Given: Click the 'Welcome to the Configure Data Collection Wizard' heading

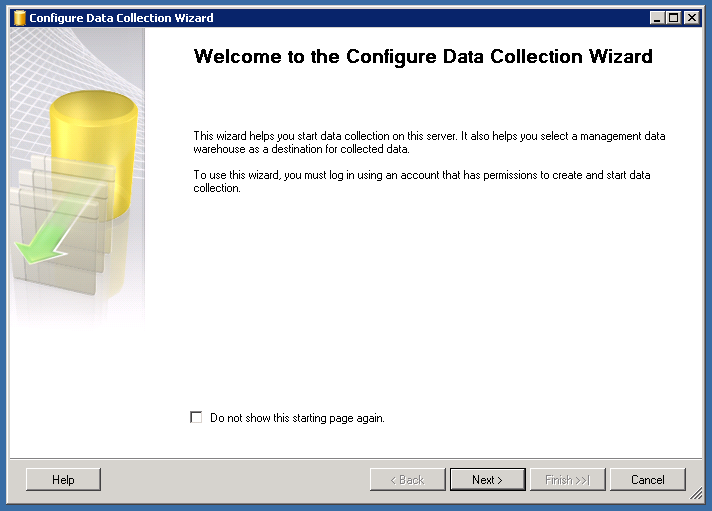Looking at the screenshot, I should pos(423,57).
